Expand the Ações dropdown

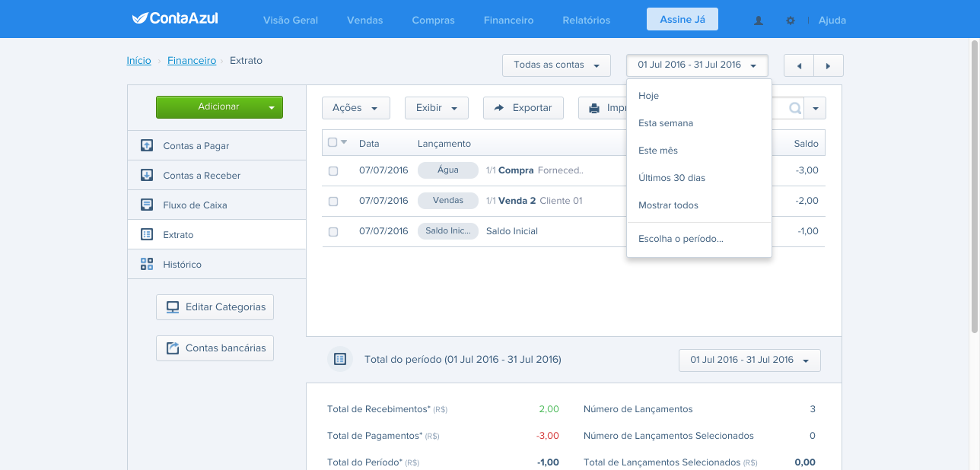coord(355,108)
